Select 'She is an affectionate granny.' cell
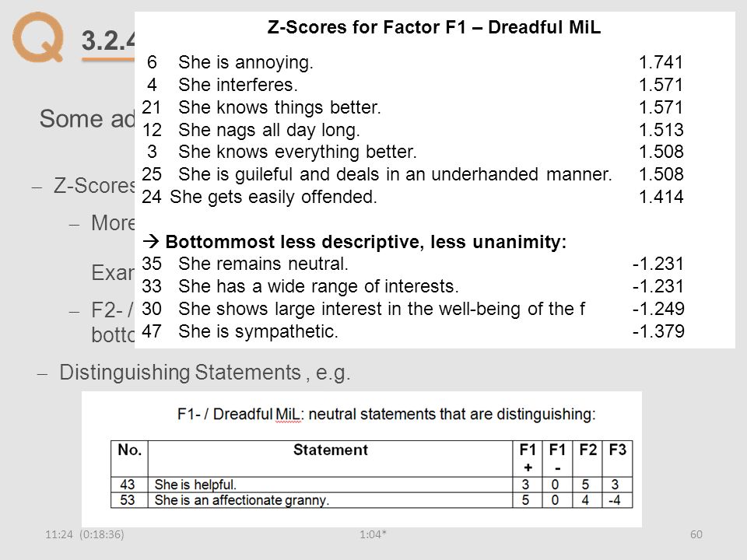The image size is (747, 560). 330,500
